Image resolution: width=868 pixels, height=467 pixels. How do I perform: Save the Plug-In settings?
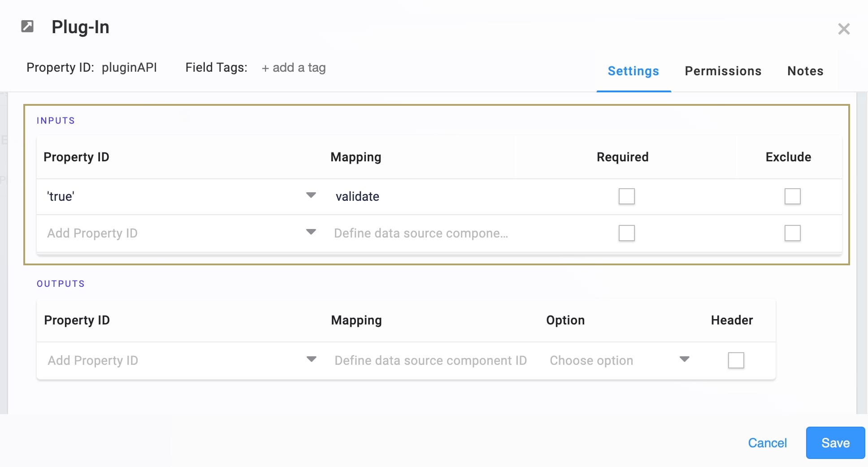point(835,443)
